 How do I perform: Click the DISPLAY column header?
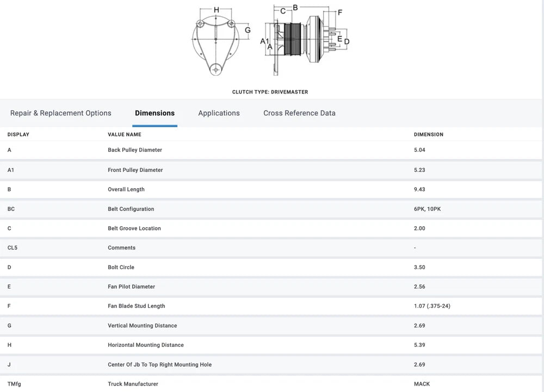click(18, 134)
